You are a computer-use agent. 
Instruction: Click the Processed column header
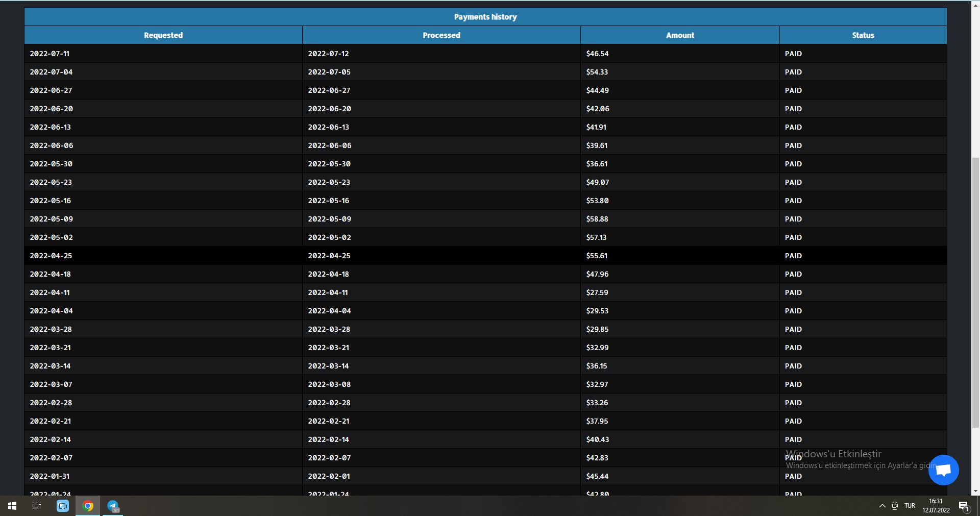[x=442, y=35]
